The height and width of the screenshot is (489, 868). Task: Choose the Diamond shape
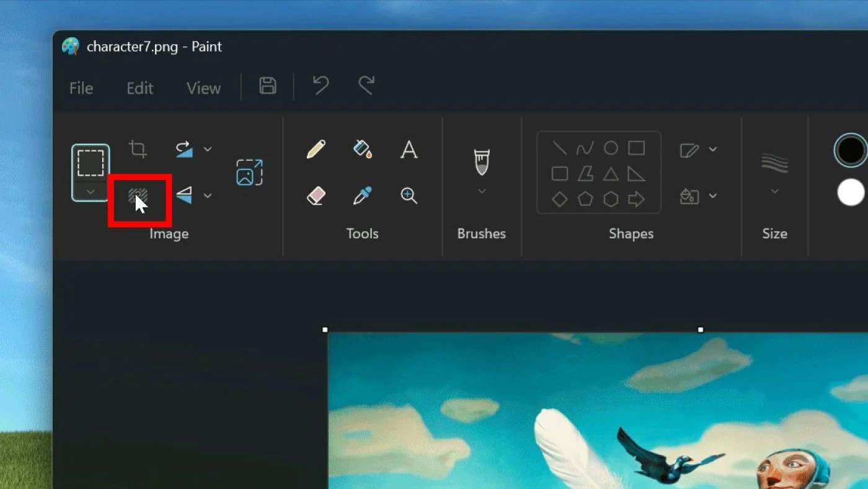pyautogui.click(x=559, y=199)
